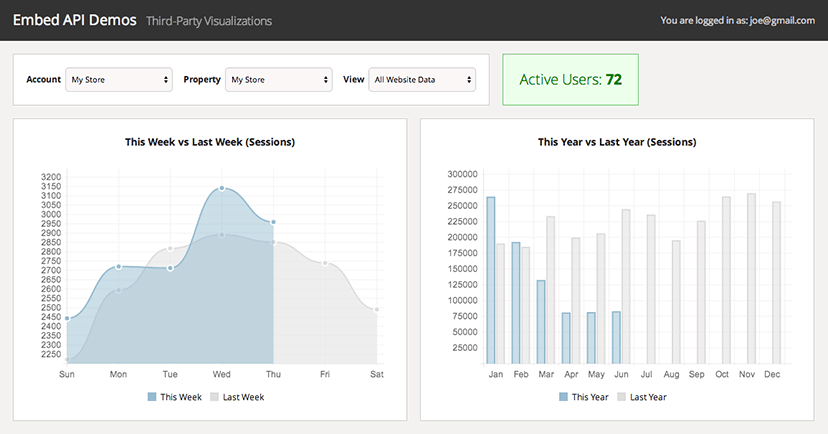The image size is (828, 434).
Task: Click the Friday data point on Last Week line
Action: click(x=325, y=263)
